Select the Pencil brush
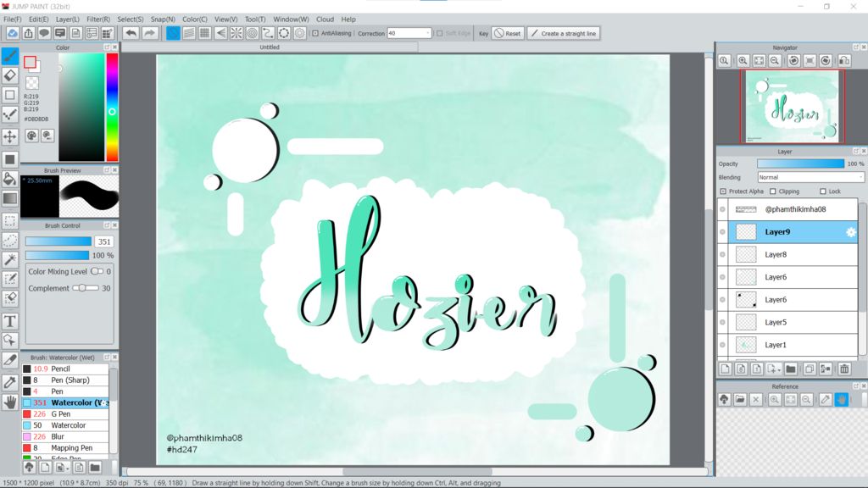 65,369
